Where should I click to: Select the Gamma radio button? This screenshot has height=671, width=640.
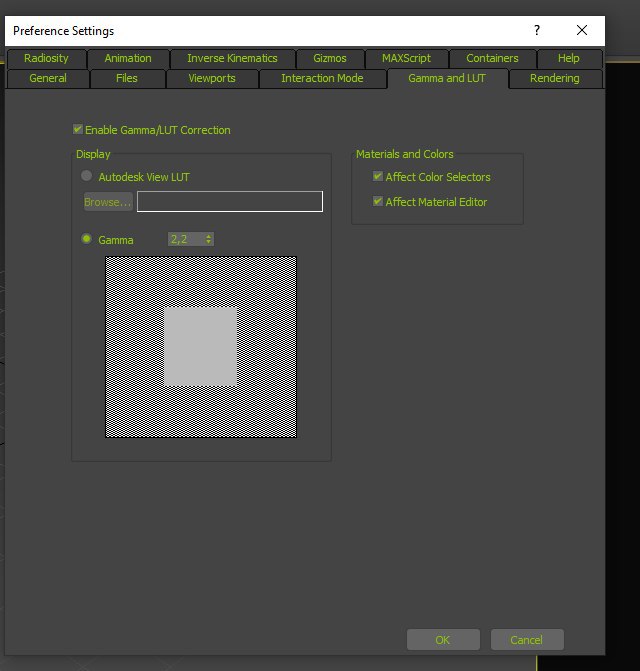coord(86,239)
